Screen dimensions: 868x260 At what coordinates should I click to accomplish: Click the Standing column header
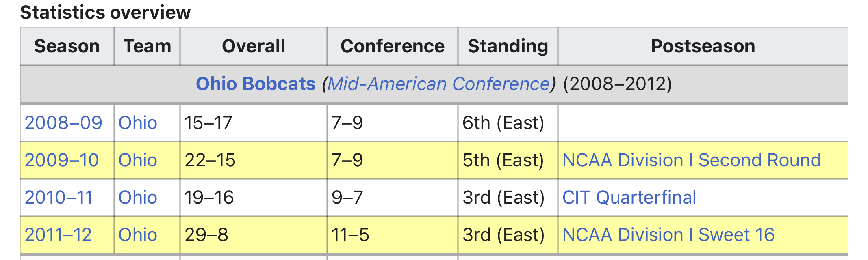(x=508, y=46)
